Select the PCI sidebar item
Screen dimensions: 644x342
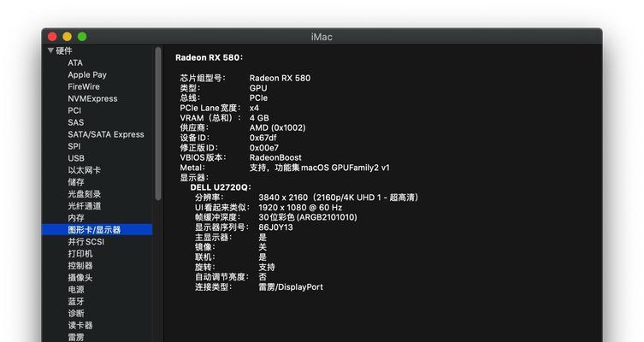pos(74,110)
